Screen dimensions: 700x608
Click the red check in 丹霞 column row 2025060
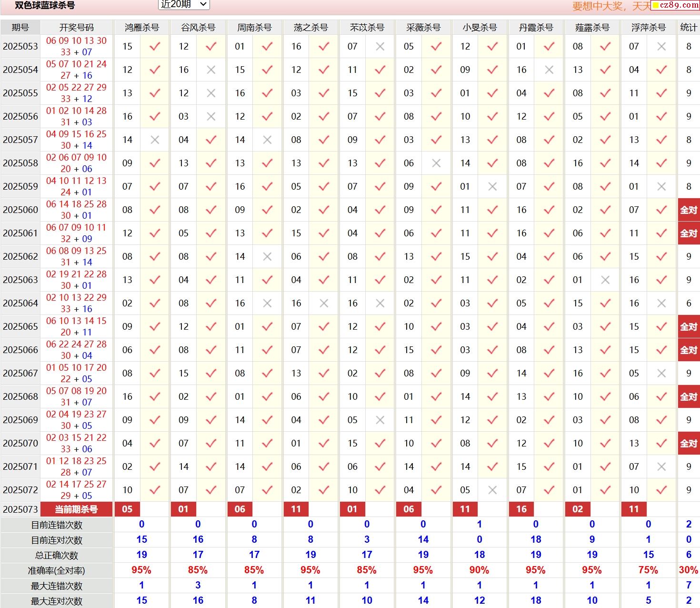pyautogui.click(x=549, y=210)
